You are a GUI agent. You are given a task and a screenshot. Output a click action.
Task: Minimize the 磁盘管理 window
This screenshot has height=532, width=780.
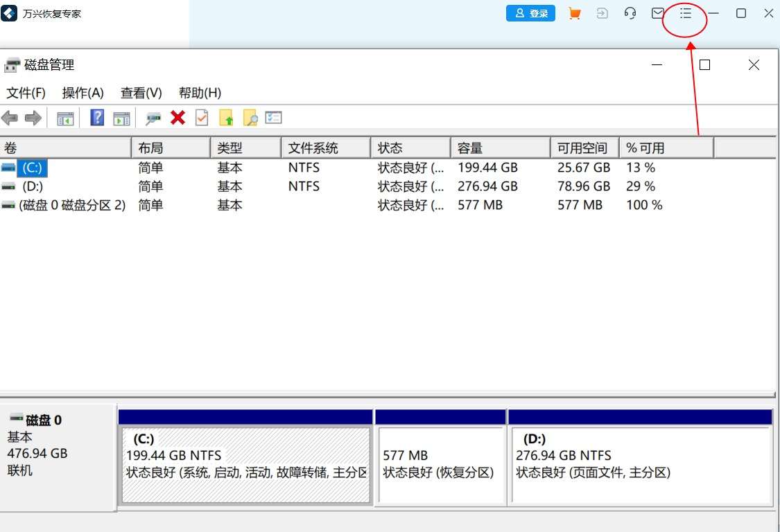[657, 65]
